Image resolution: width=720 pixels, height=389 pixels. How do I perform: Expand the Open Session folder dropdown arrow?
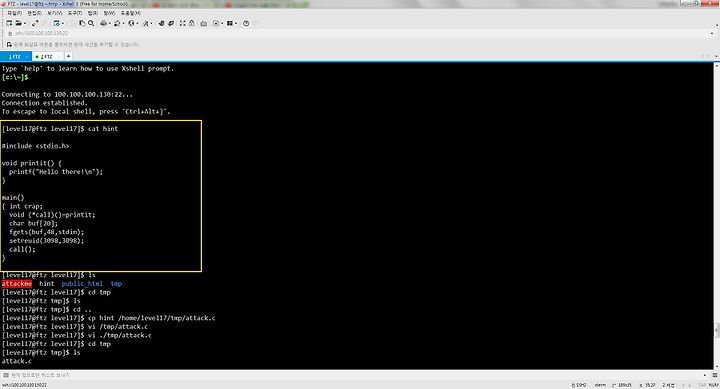[x=24, y=23]
